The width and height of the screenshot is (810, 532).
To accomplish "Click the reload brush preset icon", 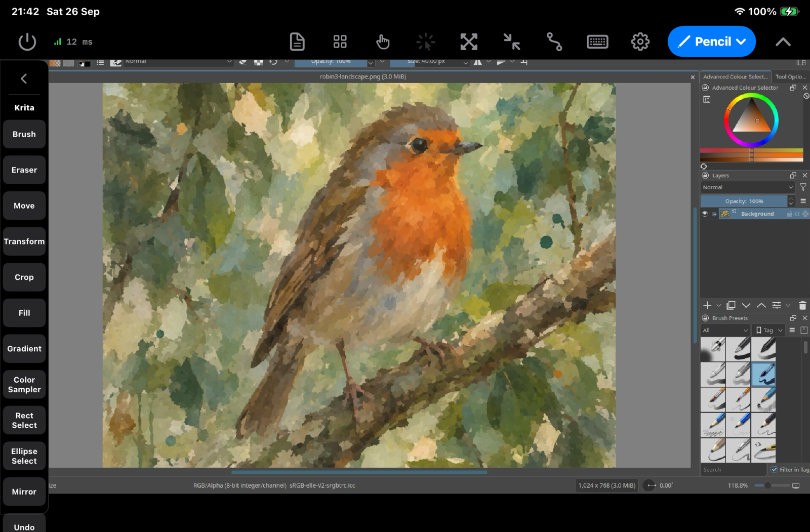I will click(273, 62).
